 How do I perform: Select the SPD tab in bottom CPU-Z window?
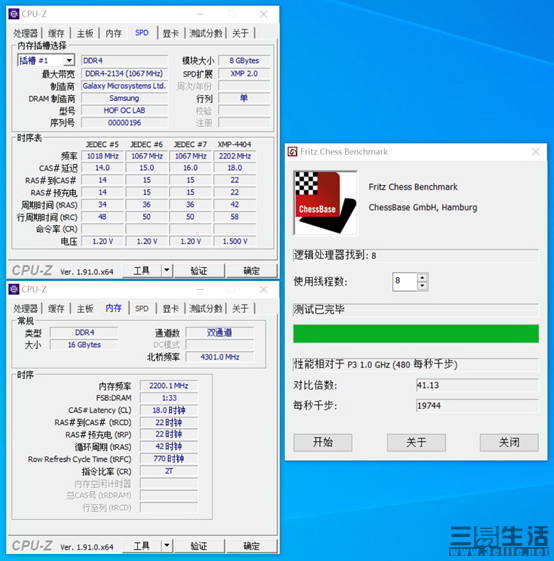point(142,308)
